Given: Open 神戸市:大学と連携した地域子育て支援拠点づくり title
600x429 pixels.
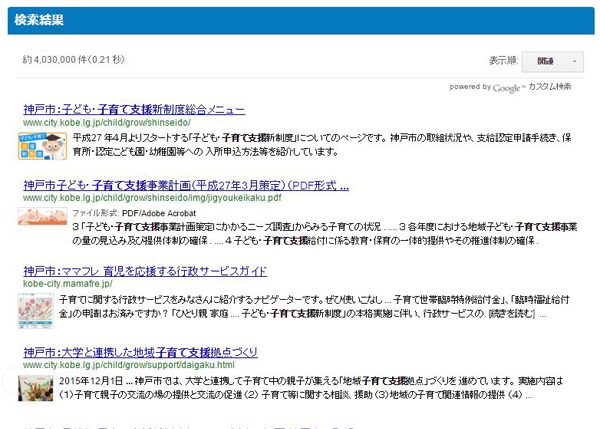Looking at the screenshot, I should coord(140,353).
